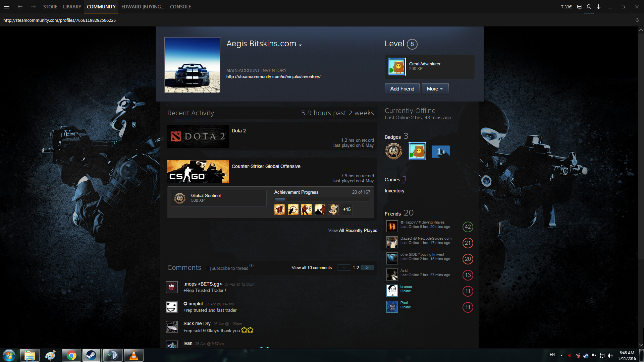The width and height of the screenshot is (644, 362).
Task: Open the friends chat icon
Action: point(579,7)
